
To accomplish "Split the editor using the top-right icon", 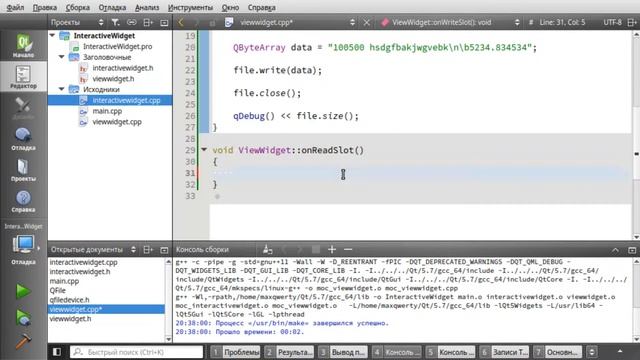I will pos(631,22).
